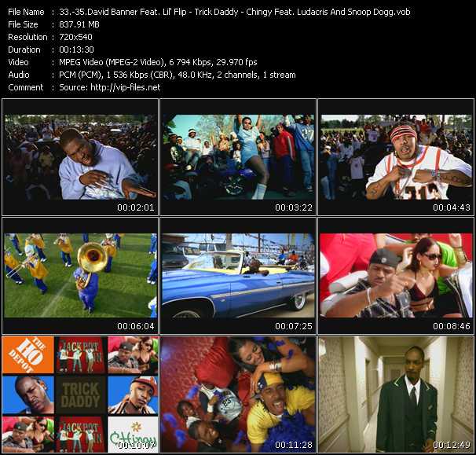
Task: Click the resolution value 720x540
Action: [75, 37]
